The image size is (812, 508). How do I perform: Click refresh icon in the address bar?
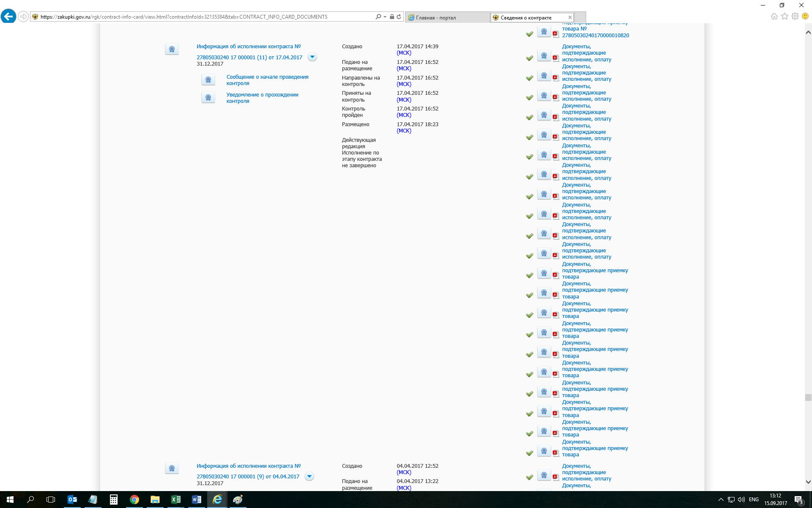399,17
